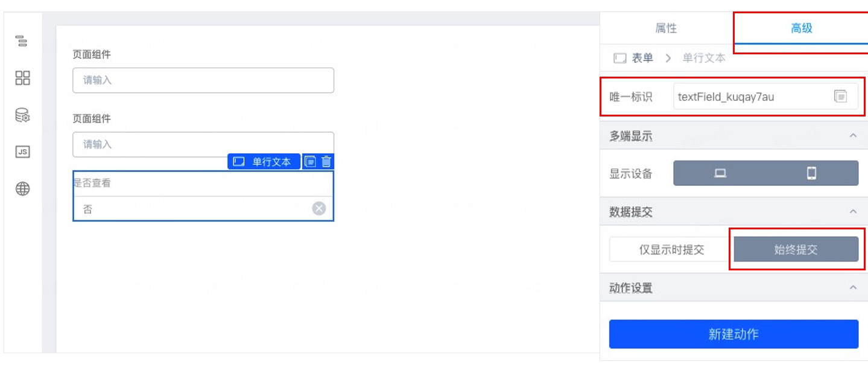Screen dimensions: 868x367
Task: Open the JS actions panel icon
Action: click(22, 152)
